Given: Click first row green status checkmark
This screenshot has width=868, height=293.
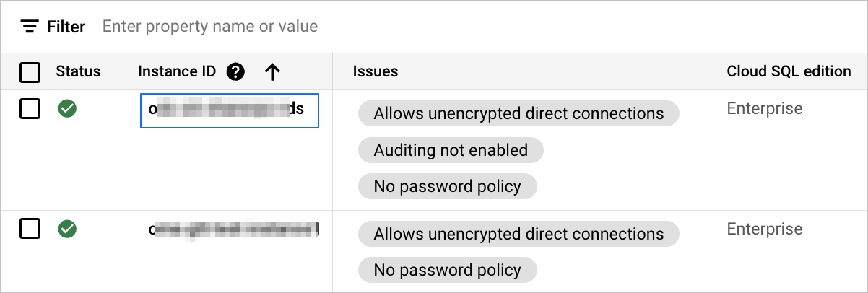Looking at the screenshot, I should 67,109.
